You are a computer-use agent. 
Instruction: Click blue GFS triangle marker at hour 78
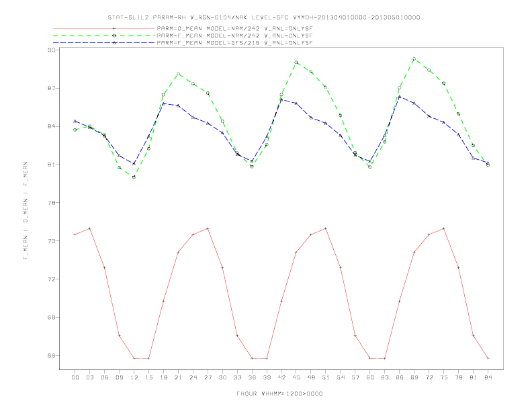(458, 134)
